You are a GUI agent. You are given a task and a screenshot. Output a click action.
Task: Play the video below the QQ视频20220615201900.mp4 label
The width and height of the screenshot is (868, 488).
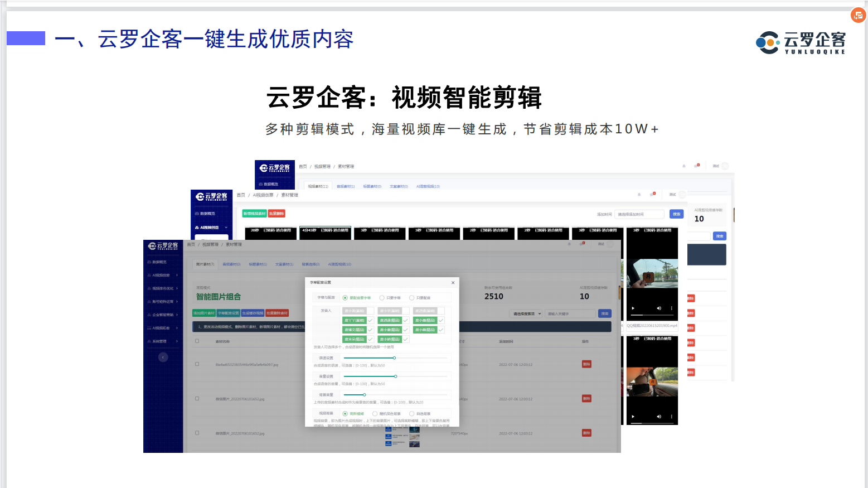click(633, 417)
